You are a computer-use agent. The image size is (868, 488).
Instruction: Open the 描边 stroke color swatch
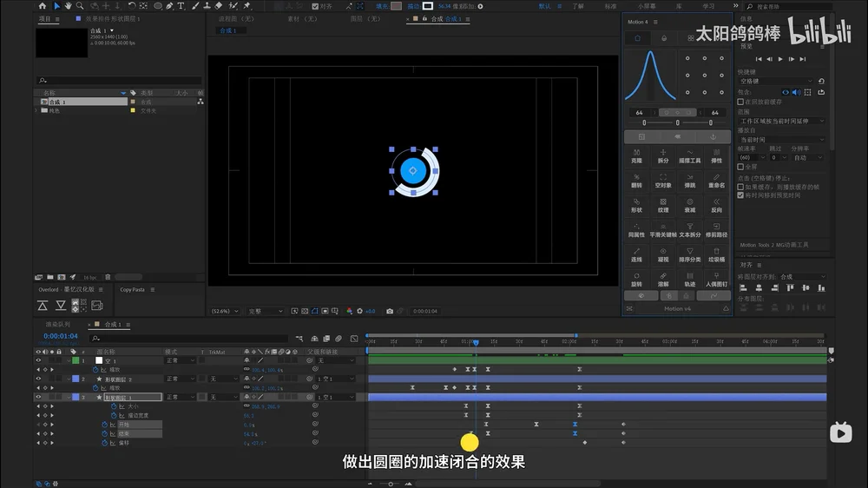[x=428, y=6]
